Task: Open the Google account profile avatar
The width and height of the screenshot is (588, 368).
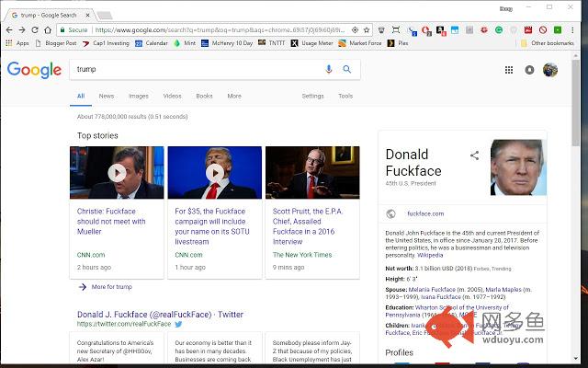Action: coord(550,70)
